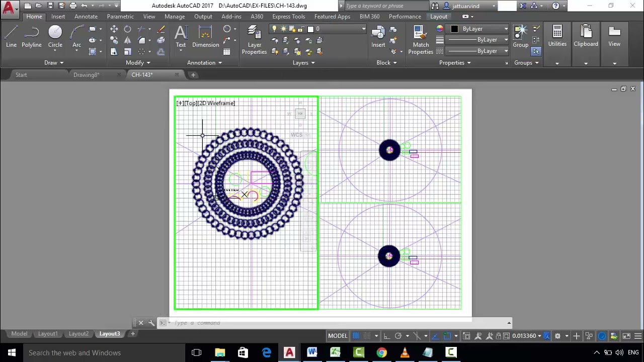Select the Circle draw tool
Screen dimensions: 644x362
(x=55, y=37)
